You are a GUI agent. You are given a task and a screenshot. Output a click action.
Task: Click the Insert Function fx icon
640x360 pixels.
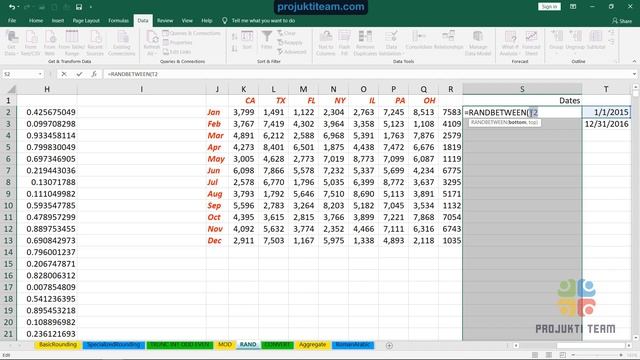[94, 74]
